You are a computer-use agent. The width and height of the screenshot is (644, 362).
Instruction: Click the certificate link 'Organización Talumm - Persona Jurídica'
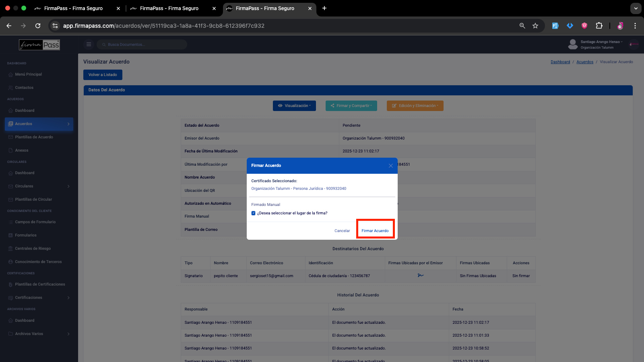[x=299, y=189]
